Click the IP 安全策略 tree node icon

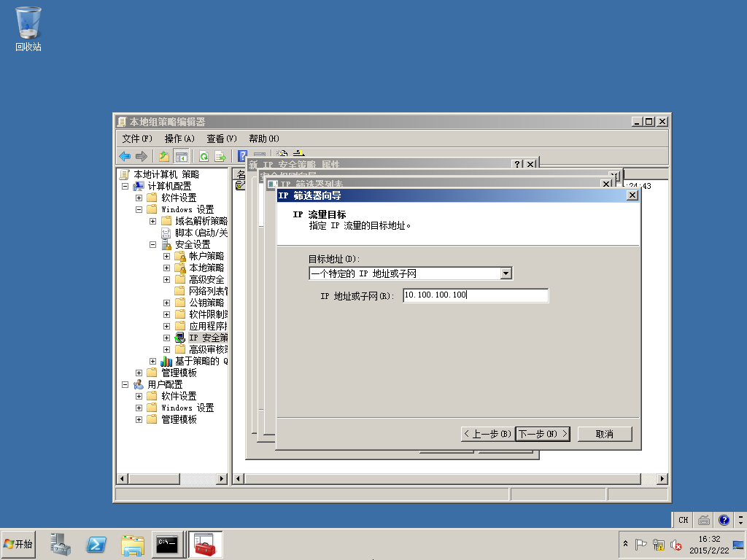pos(179,338)
